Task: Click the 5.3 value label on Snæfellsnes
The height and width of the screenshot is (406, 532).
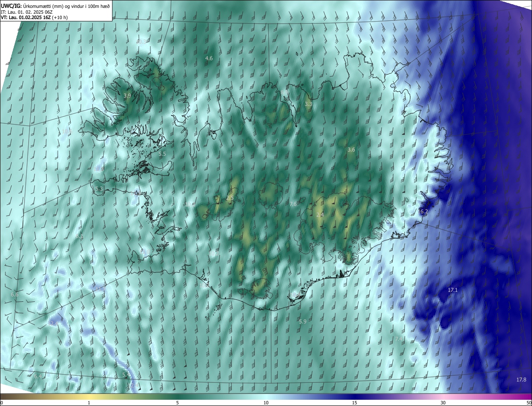Action: pos(99,189)
